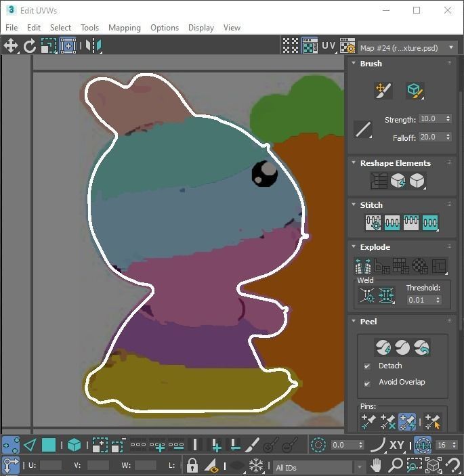Select the Move tool in the top toolbar

click(x=11, y=46)
